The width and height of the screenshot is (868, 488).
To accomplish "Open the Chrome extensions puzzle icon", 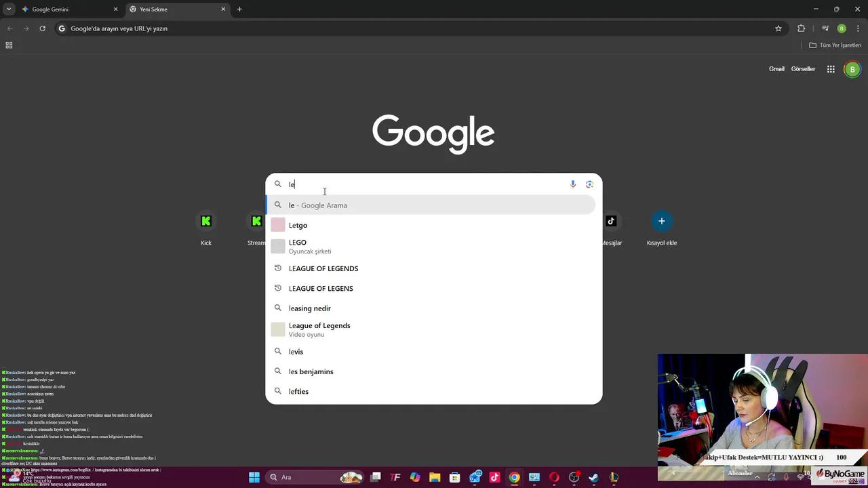I will pyautogui.click(x=802, y=28).
